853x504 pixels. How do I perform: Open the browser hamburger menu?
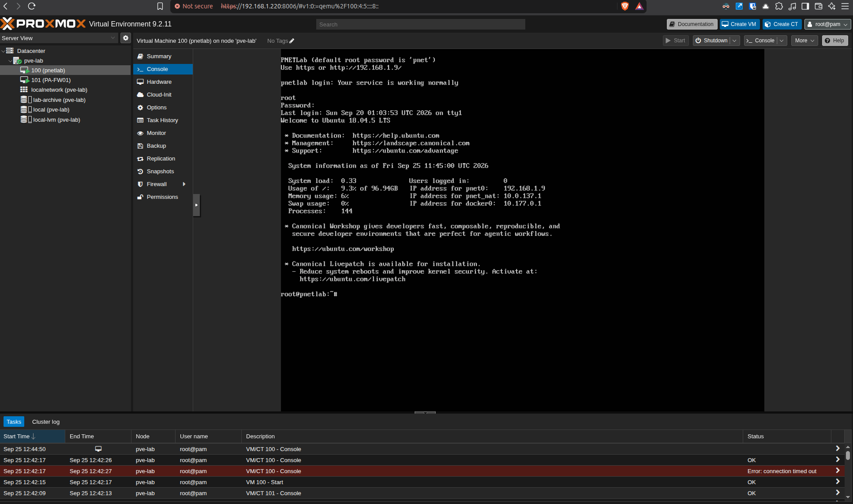(x=845, y=6)
